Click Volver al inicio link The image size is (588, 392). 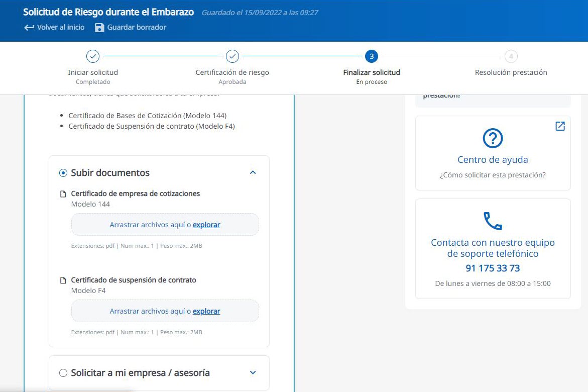61,27
